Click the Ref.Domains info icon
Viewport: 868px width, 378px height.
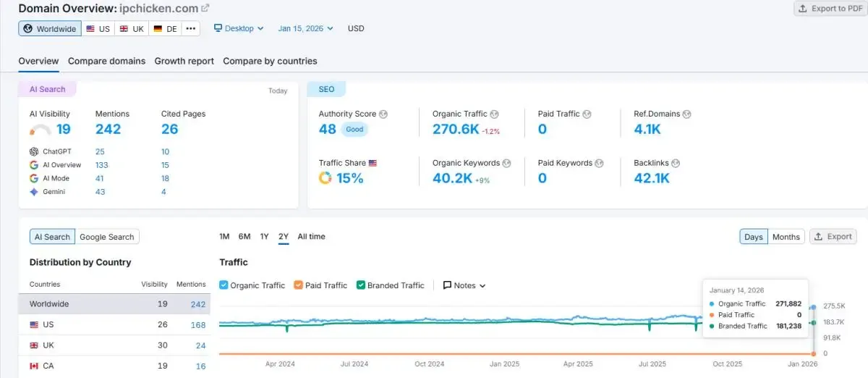click(686, 114)
